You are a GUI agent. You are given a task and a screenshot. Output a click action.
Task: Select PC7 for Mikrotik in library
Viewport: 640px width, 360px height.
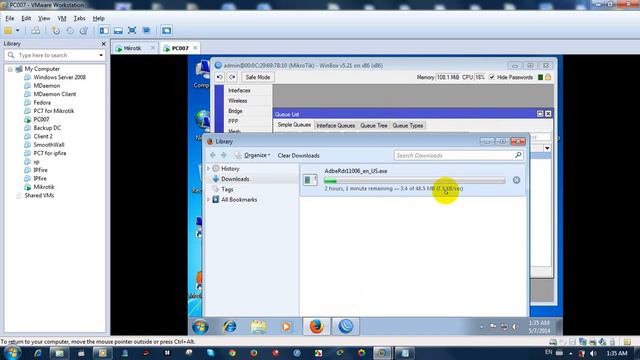click(53, 111)
